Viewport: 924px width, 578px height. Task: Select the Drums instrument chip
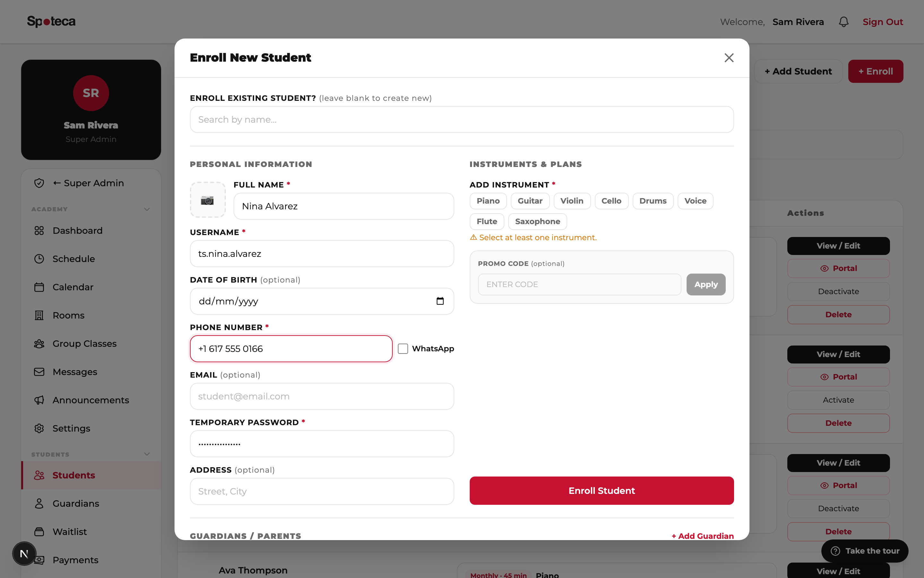[653, 201]
